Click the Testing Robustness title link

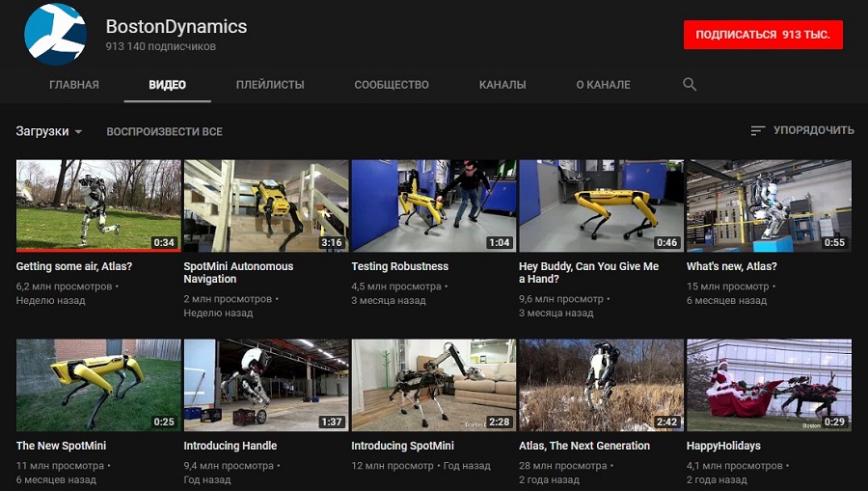[399, 266]
